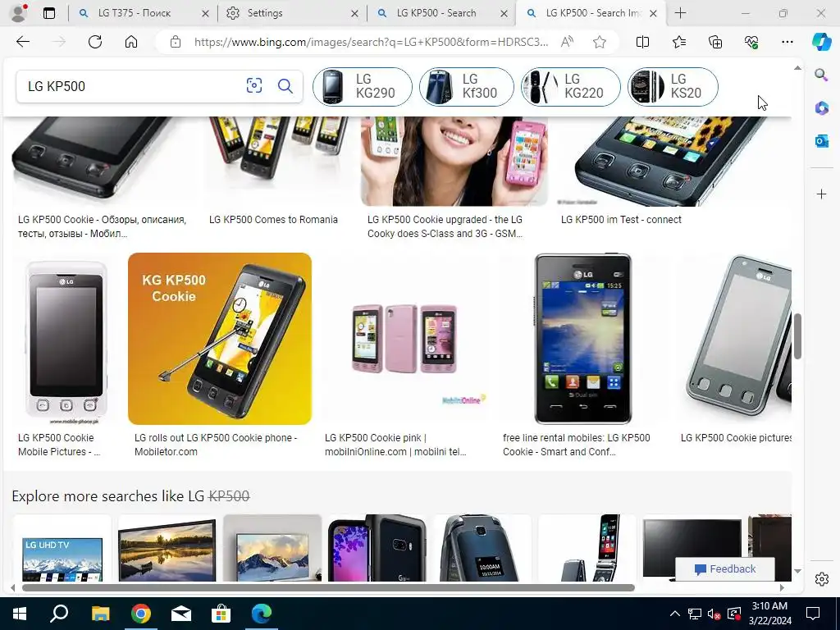Go back to previous page
The image size is (840, 630).
[x=22, y=42]
